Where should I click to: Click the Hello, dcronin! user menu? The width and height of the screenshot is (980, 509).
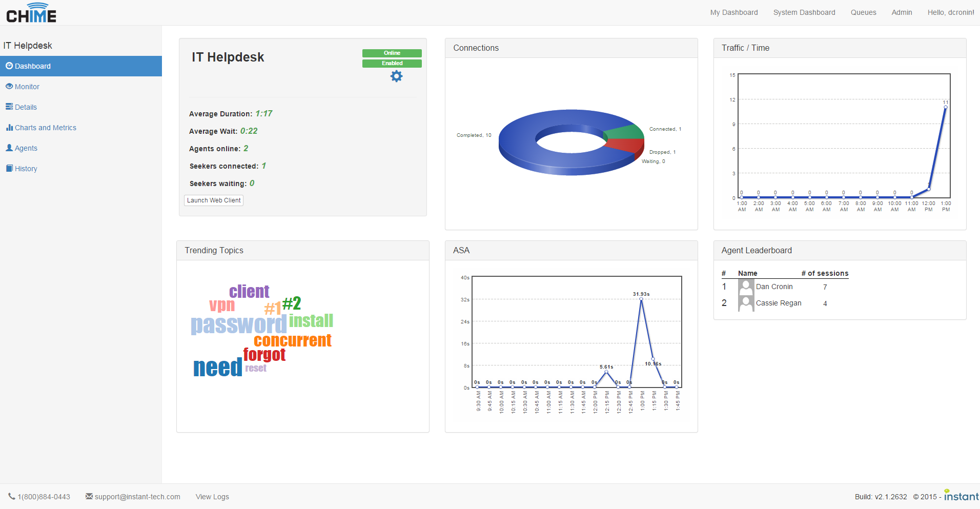(x=951, y=12)
